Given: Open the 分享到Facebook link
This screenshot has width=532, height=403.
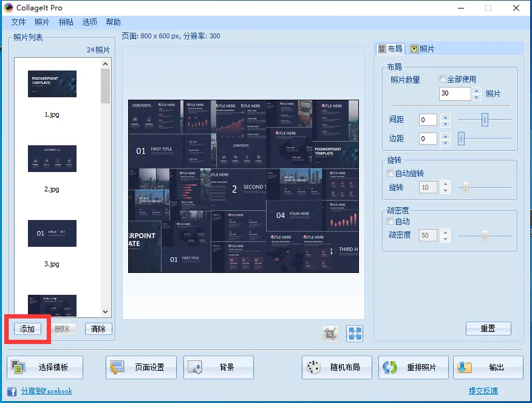Looking at the screenshot, I should (47, 391).
